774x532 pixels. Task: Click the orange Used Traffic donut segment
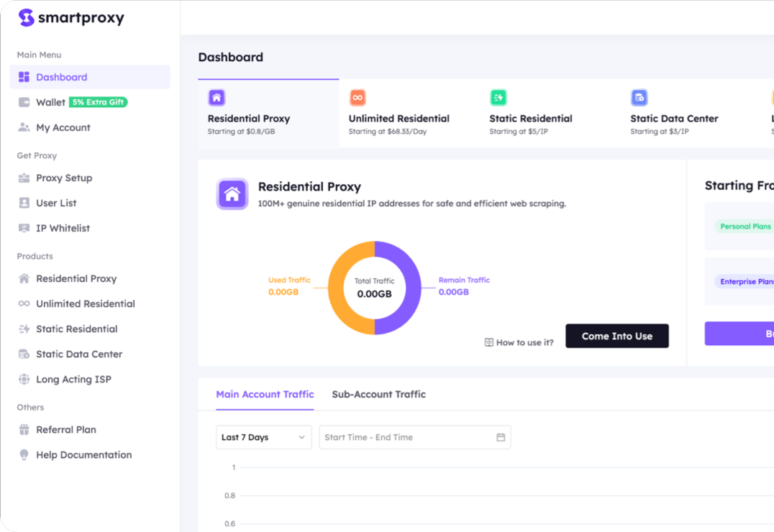point(342,288)
